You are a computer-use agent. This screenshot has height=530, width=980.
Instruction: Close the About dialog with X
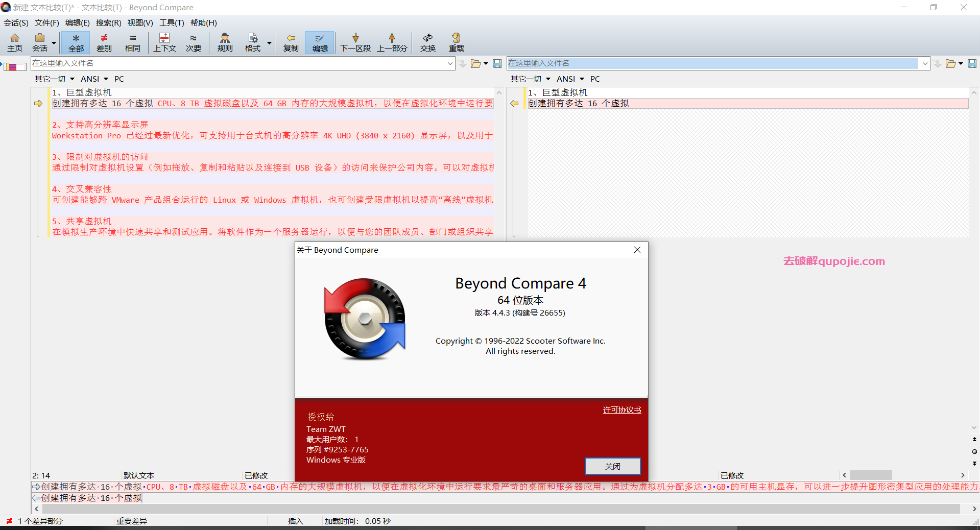tap(637, 250)
